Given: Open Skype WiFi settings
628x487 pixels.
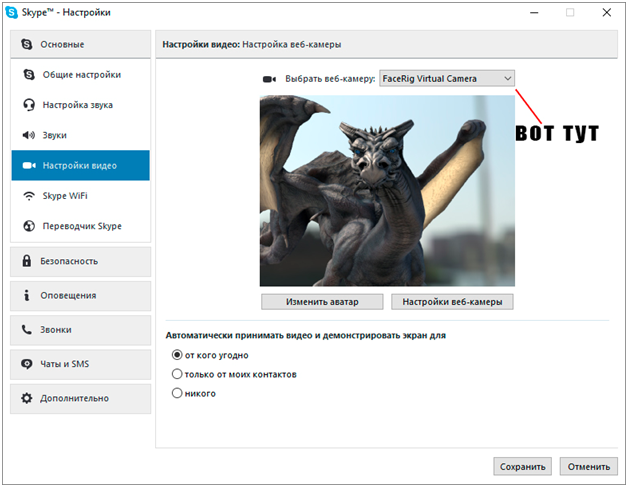Looking at the screenshot, I should (x=81, y=196).
